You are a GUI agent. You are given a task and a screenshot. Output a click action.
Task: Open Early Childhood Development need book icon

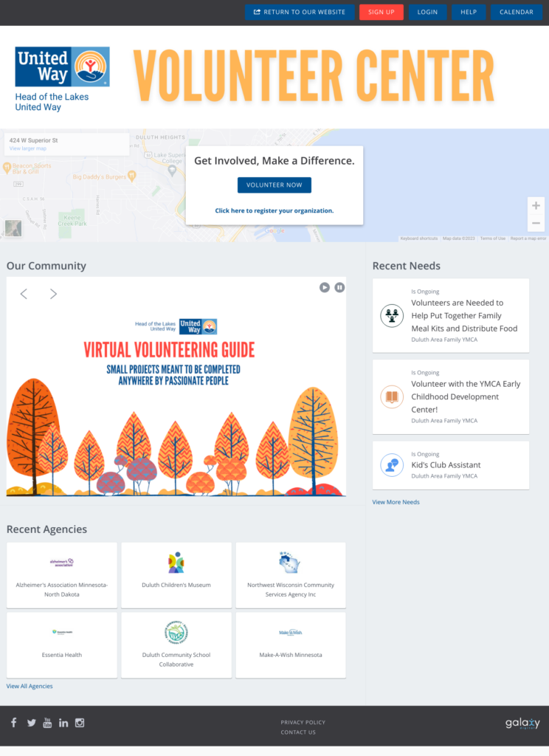click(x=392, y=396)
